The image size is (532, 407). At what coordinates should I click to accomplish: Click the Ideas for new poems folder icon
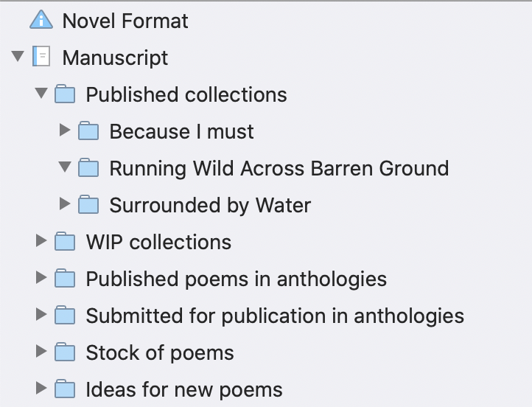pyautogui.click(x=65, y=389)
